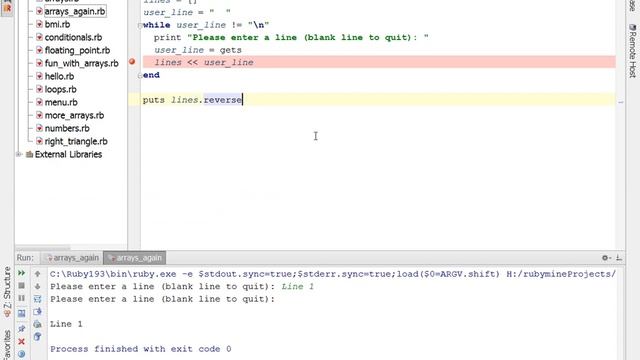This screenshot has height=360, width=640.
Task: Click the ruby.exe command line in console
Action: (333, 274)
